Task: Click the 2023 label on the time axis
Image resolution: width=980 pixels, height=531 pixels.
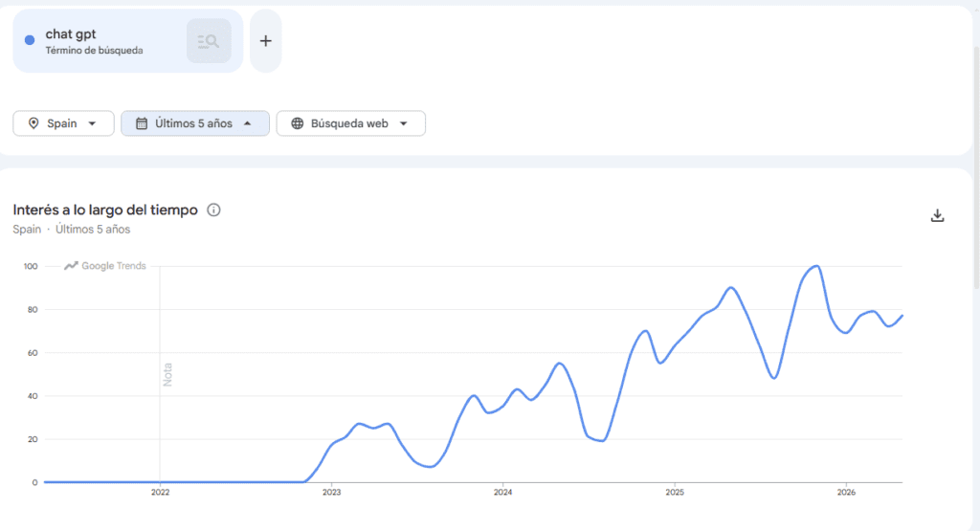Action: (x=331, y=493)
